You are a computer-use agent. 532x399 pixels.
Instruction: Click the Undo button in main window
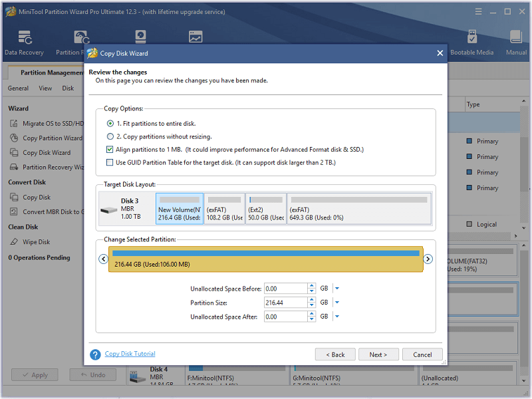point(93,375)
